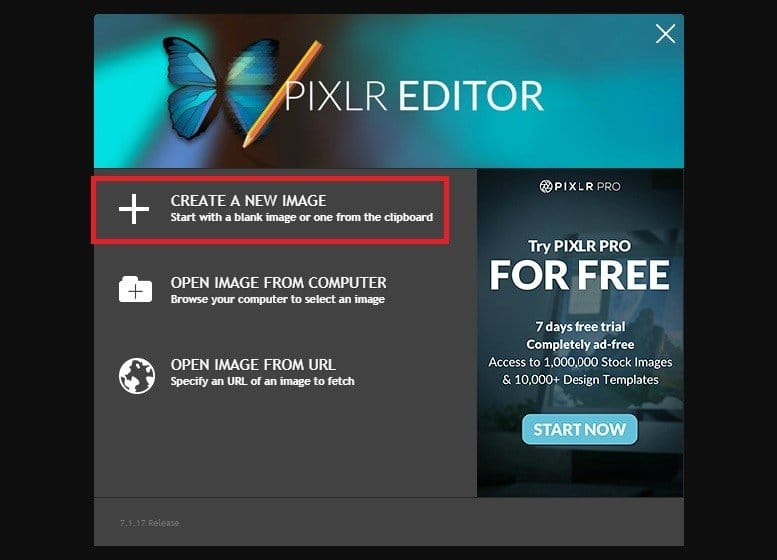Click the PIXLR EDITOR banner title
The width and height of the screenshot is (777, 560).
tap(414, 96)
